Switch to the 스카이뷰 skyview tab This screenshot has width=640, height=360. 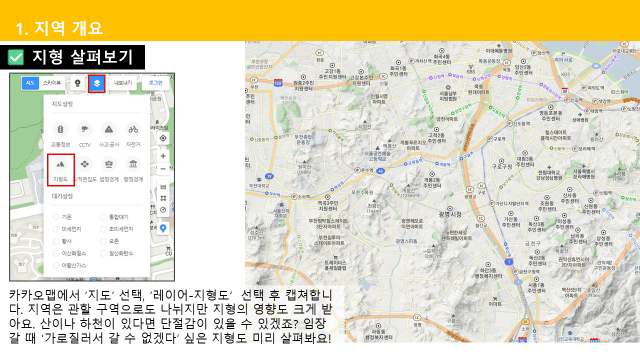(x=52, y=83)
